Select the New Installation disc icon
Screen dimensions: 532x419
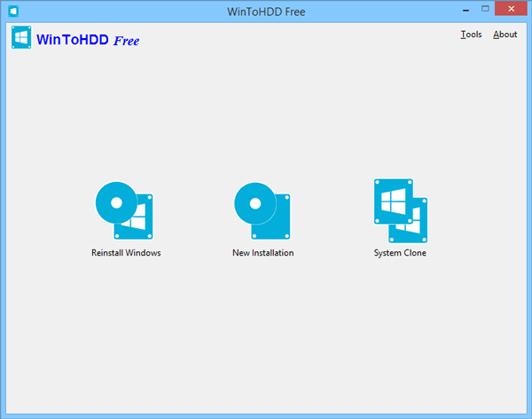(262, 211)
